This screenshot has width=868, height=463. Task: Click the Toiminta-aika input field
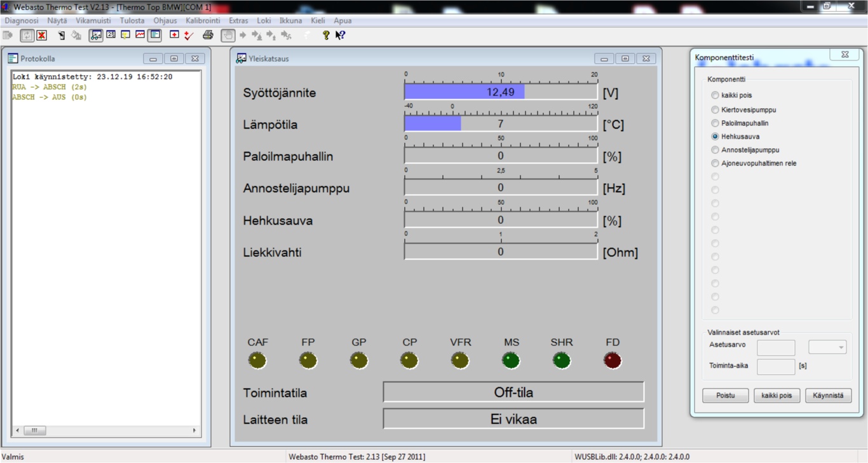(776, 366)
